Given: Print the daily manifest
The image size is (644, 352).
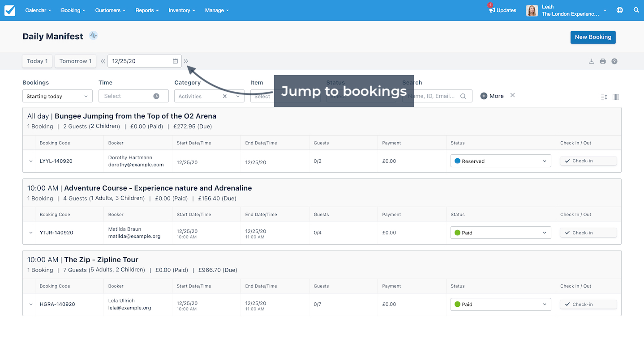Looking at the screenshot, I should click(603, 61).
